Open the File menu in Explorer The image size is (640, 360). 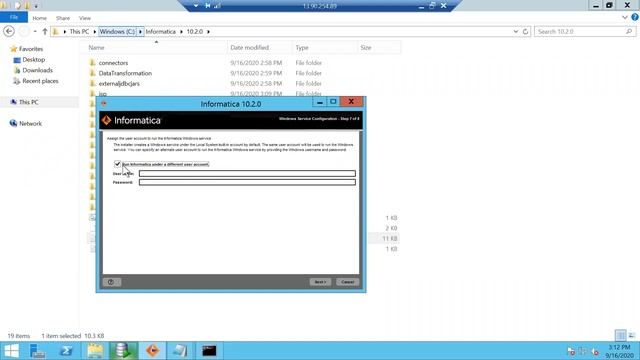click(x=14, y=18)
